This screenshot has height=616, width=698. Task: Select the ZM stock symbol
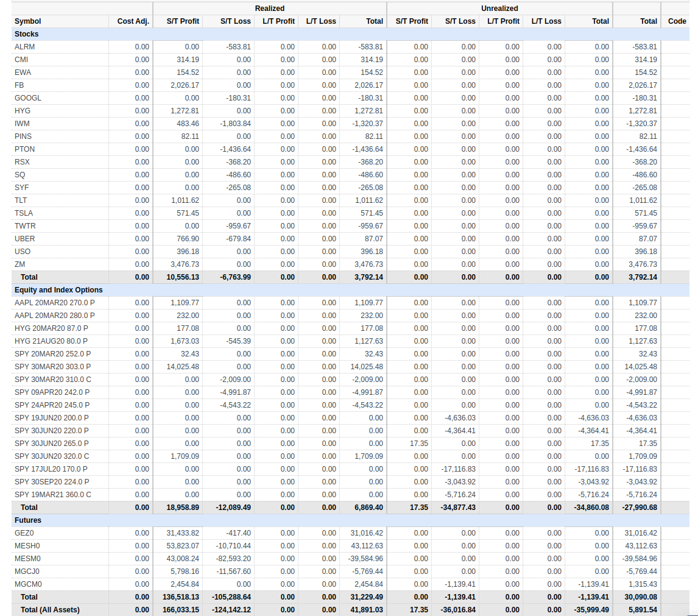[19, 264]
